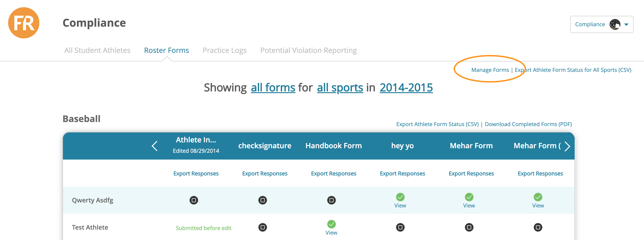644x240 pixels.
Task: Click Qwerty Asdfg's Mehar Form green checkmark
Action: [469, 197]
